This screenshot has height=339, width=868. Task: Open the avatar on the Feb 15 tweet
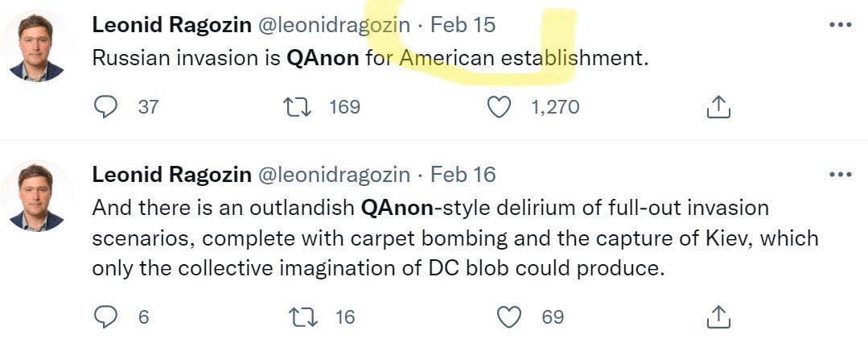(x=36, y=47)
